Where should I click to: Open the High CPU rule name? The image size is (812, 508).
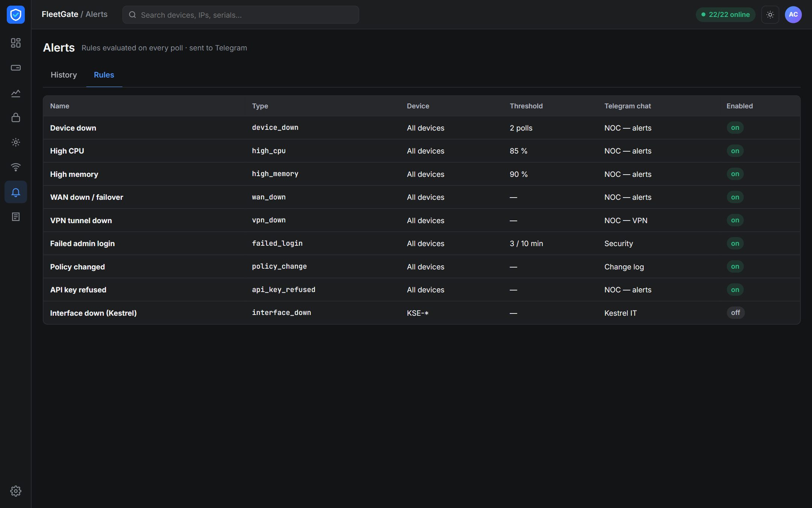pyautogui.click(x=67, y=151)
